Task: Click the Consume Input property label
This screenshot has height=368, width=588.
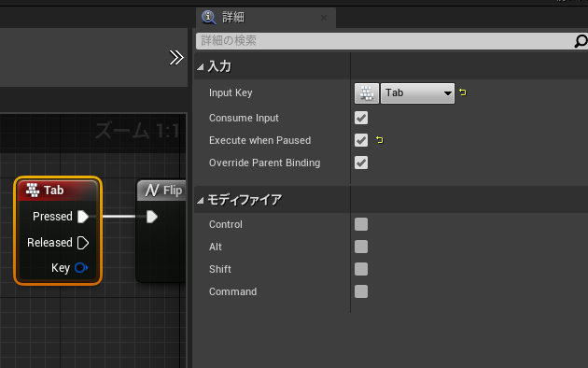Action: [x=244, y=118]
